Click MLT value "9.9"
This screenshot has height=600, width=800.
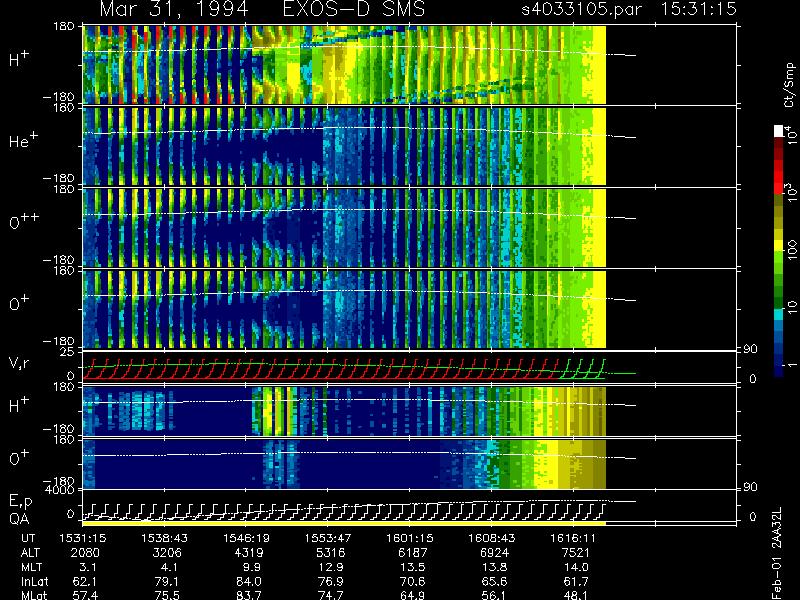pyautogui.click(x=252, y=567)
